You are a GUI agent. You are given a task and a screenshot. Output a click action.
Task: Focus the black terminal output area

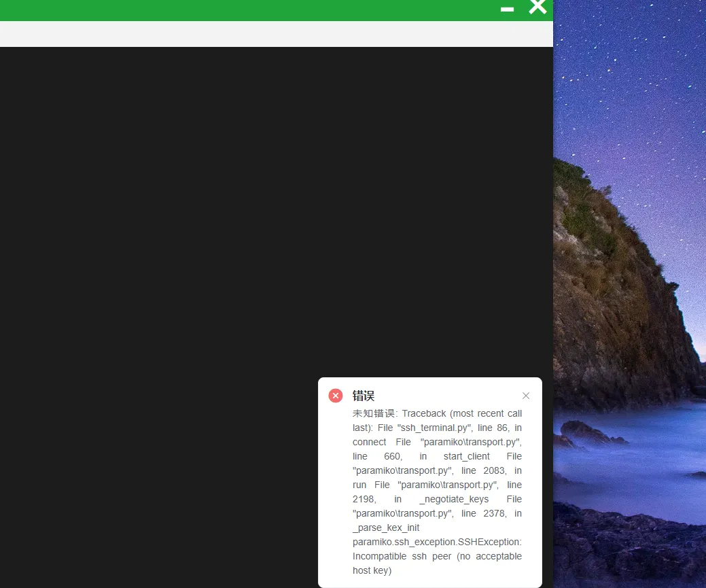[x=204, y=238]
